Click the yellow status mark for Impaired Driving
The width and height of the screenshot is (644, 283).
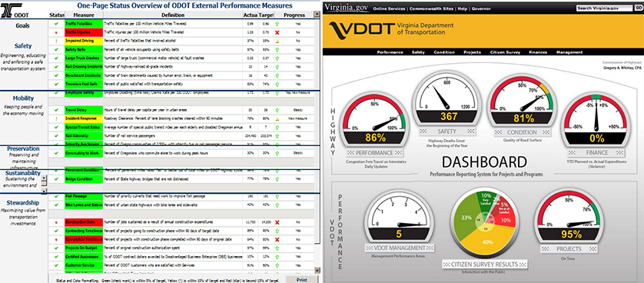click(x=56, y=41)
